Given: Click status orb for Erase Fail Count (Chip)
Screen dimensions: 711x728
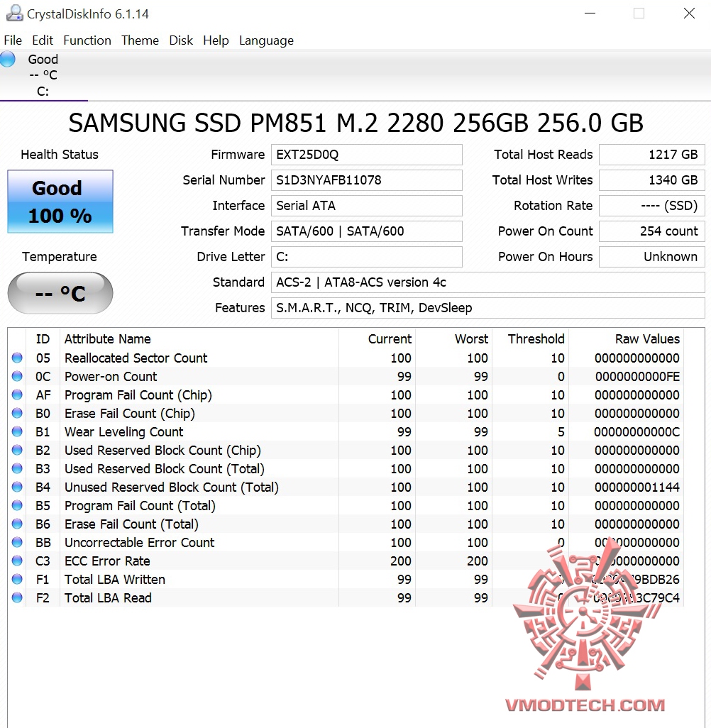Looking at the screenshot, I should [x=17, y=413].
